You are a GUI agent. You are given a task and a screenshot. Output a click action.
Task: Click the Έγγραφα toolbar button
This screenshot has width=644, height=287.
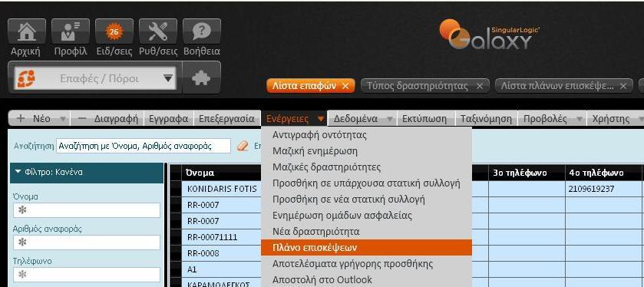pos(168,119)
